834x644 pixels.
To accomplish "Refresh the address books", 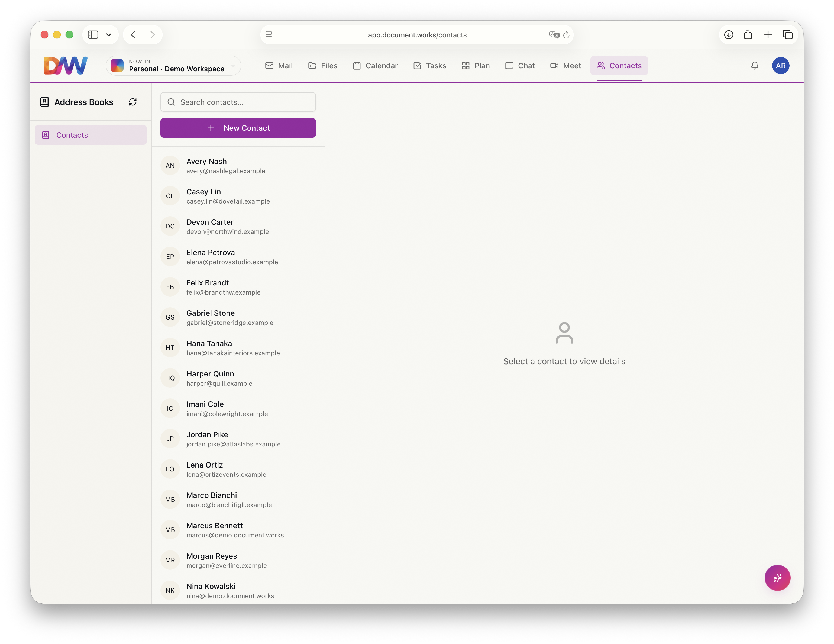I will [x=133, y=102].
